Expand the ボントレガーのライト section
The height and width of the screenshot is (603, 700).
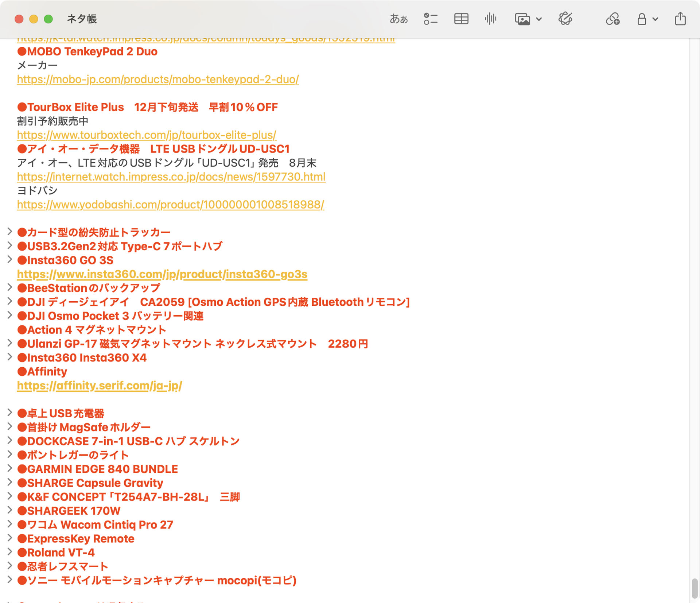10,454
